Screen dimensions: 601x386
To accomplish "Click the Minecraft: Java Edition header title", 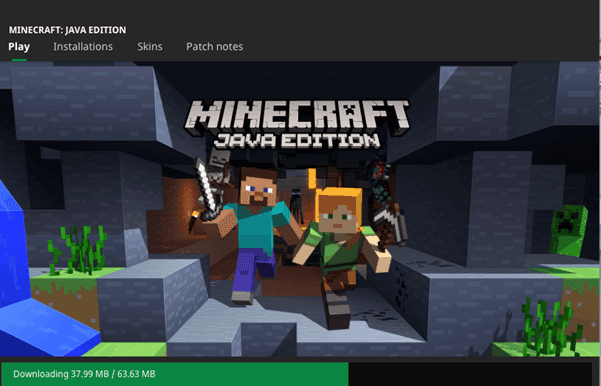I will click(x=67, y=30).
